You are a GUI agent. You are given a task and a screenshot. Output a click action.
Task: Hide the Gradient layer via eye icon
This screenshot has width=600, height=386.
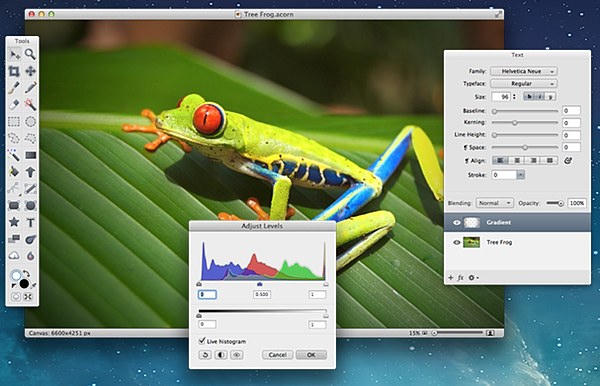tap(457, 223)
